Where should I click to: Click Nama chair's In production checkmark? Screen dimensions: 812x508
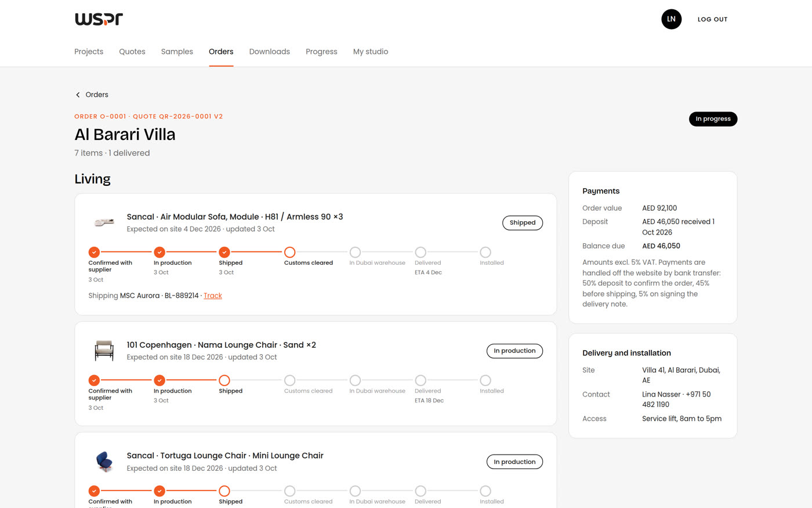coord(159,380)
